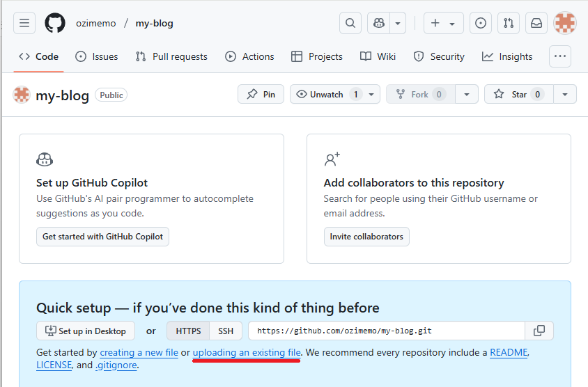The image size is (588, 387).
Task: Click the Fork button
Action: point(421,94)
